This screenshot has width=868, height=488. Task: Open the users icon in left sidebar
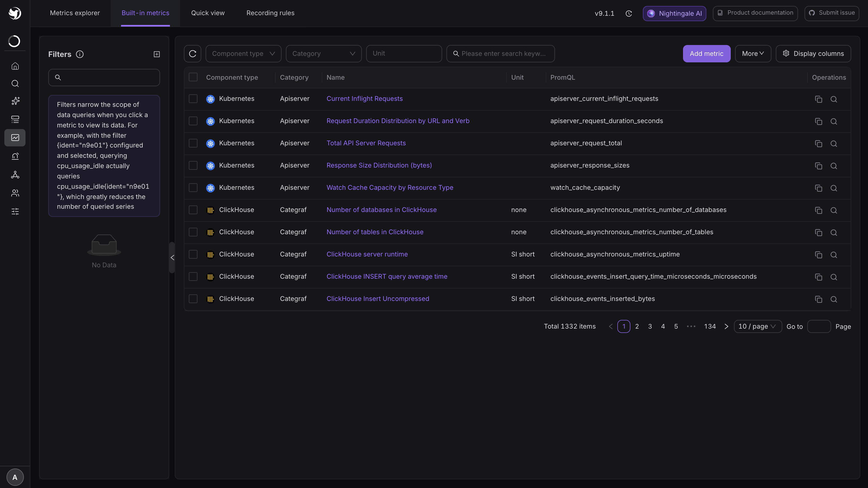pyautogui.click(x=15, y=193)
